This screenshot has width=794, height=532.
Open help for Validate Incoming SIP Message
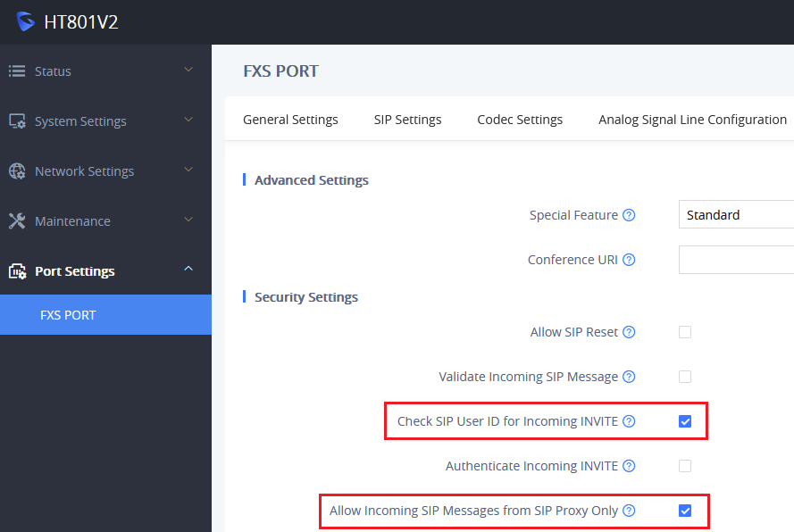pyautogui.click(x=629, y=377)
